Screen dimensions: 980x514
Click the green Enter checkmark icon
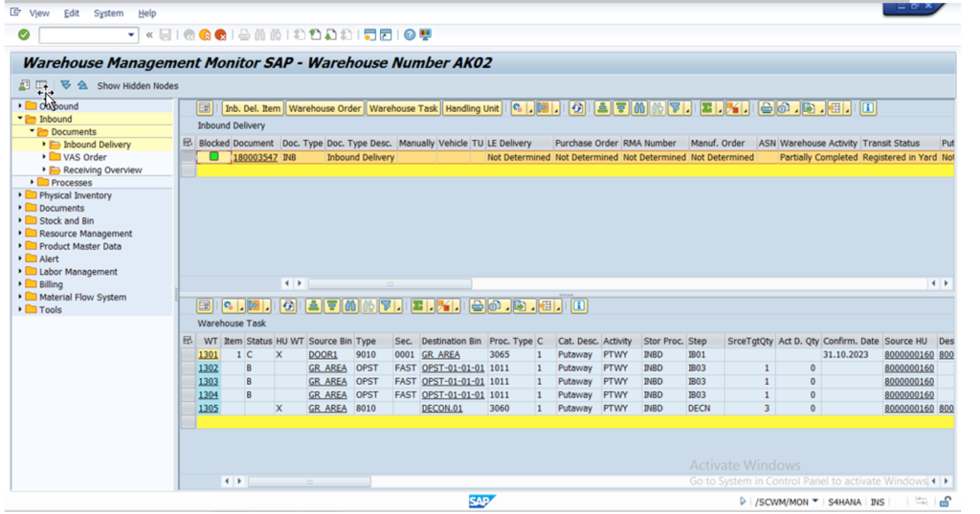tap(24, 34)
